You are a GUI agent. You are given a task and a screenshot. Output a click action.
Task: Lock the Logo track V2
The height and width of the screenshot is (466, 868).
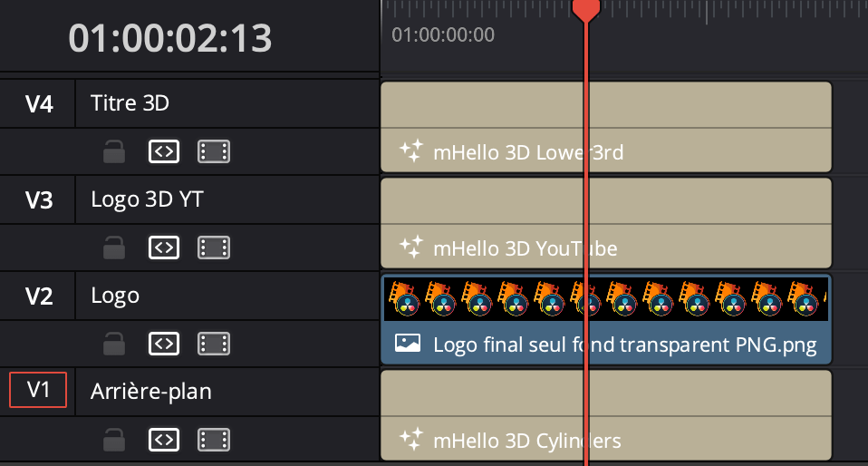(114, 343)
